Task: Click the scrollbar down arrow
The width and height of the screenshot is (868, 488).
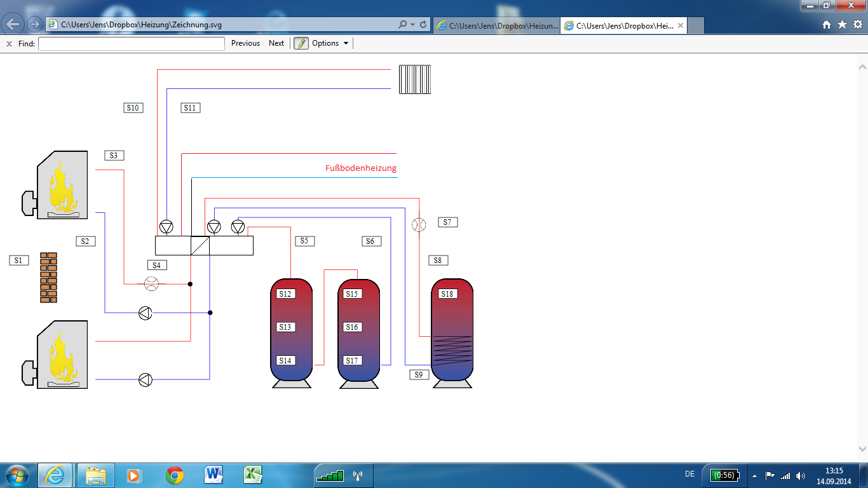Action: pyautogui.click(x=862, y=447)
